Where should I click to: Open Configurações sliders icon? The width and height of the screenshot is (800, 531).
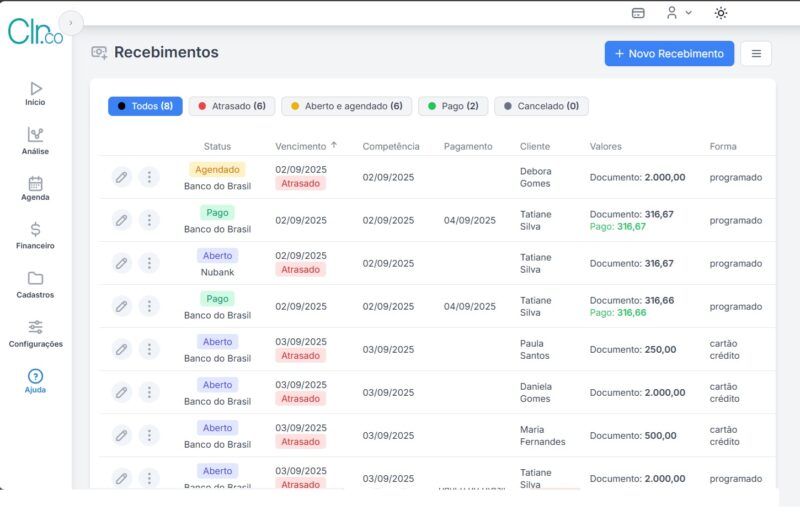point(35,327)
